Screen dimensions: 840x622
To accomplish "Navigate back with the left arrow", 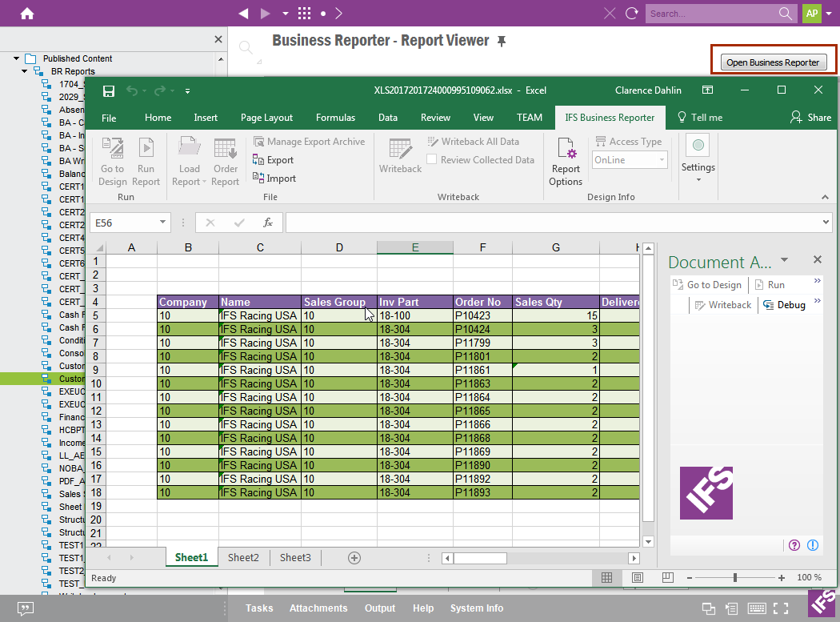I will click(244, 14).
